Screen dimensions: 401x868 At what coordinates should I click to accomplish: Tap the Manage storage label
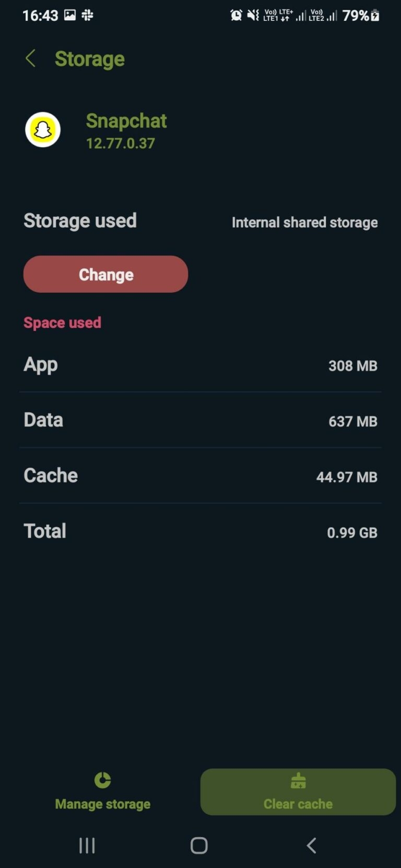tap(103, 804)
